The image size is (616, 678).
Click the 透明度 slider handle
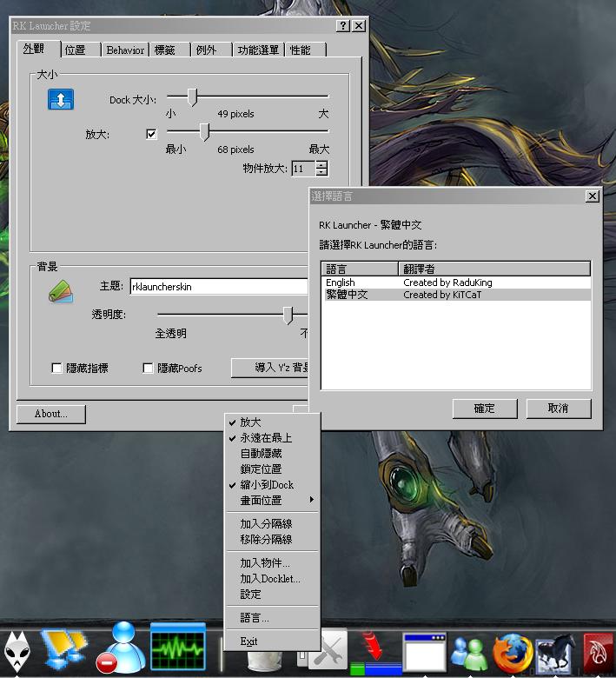[288, 316]
